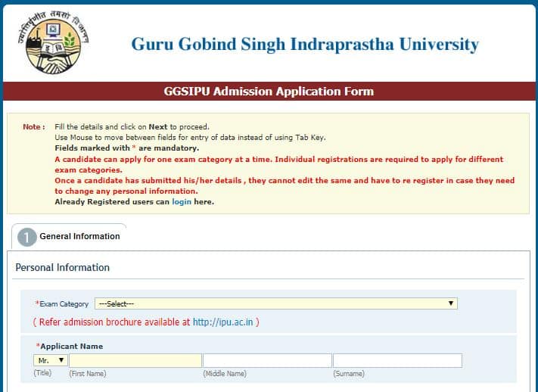This screenshot has width=538, height=392.
Task: Click the bold Next word in note
Action: (x=158, y=127)
